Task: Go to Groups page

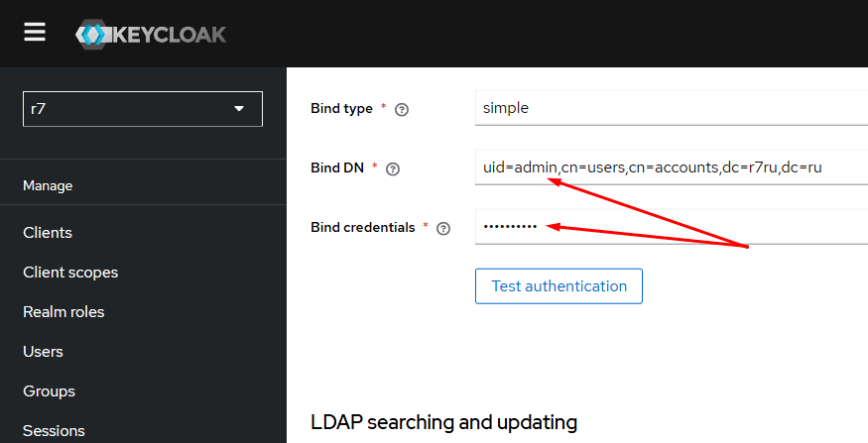Action: (49, 391)
